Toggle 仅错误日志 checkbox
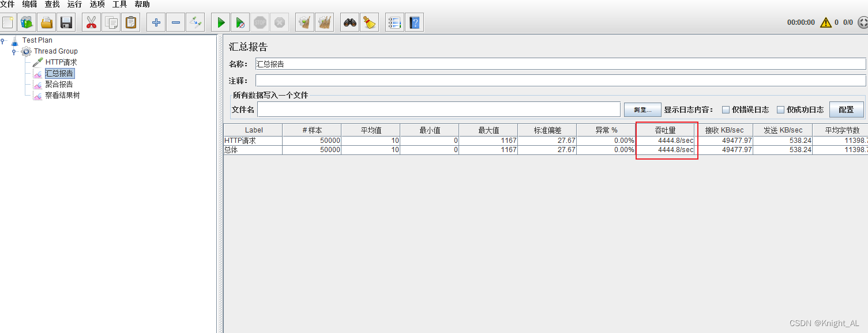This screenshot has width=868, height=333. click(x=726, y=109)
